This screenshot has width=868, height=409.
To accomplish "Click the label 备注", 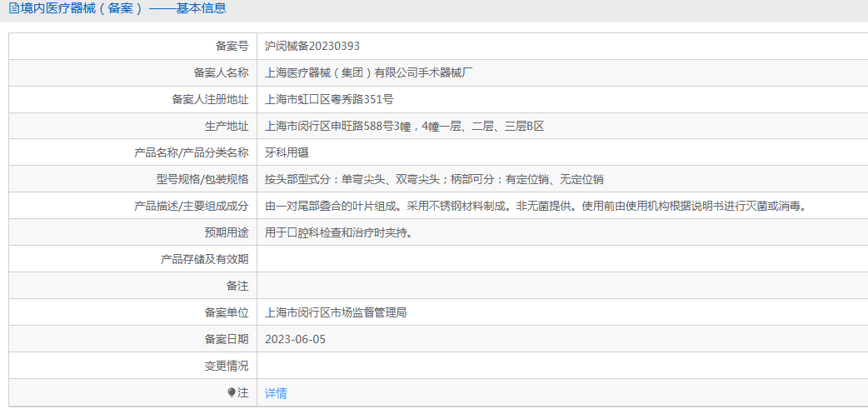I will 237,286.
